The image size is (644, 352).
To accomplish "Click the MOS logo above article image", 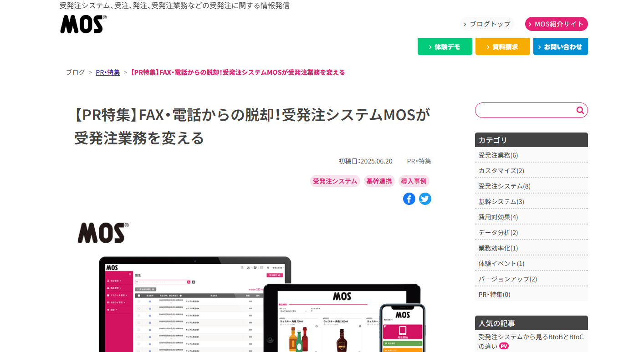I will click(x=103, y=233).
